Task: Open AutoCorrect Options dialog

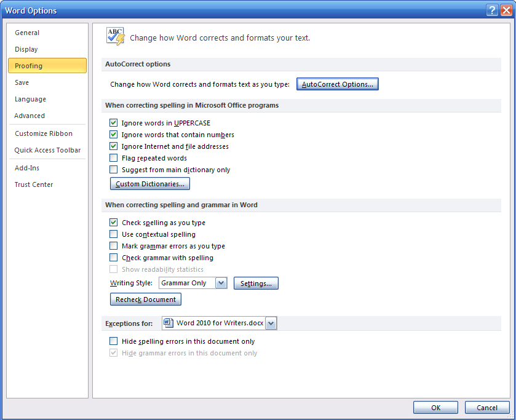Action: point(337,84)
